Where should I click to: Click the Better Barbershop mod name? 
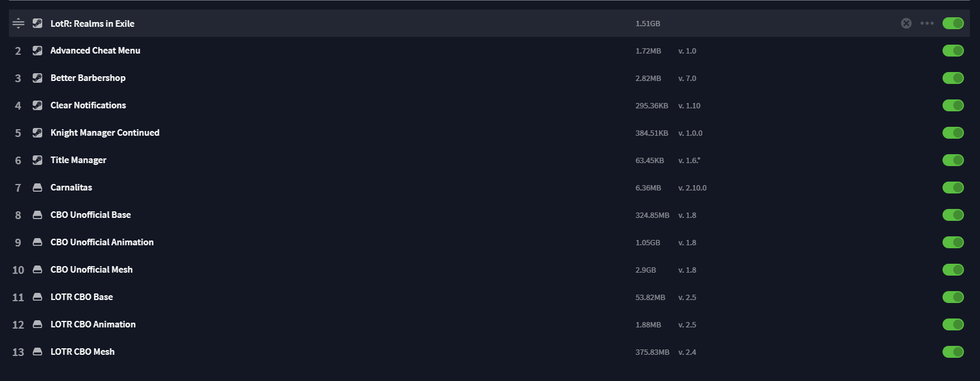(x=88, y=78)
